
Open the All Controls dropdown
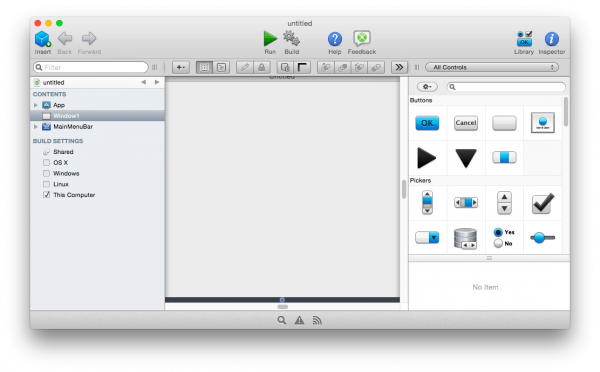coord(492,67)
